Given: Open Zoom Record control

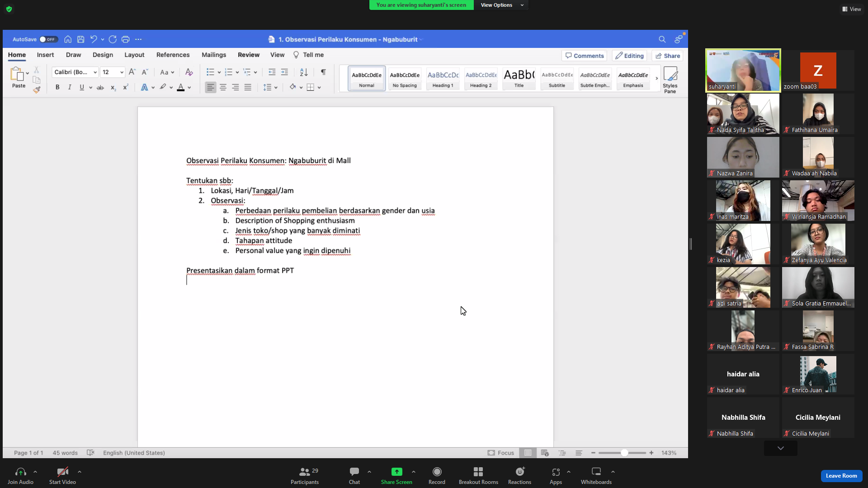Looking at the screenshot, I should click(x=437, y=476).
